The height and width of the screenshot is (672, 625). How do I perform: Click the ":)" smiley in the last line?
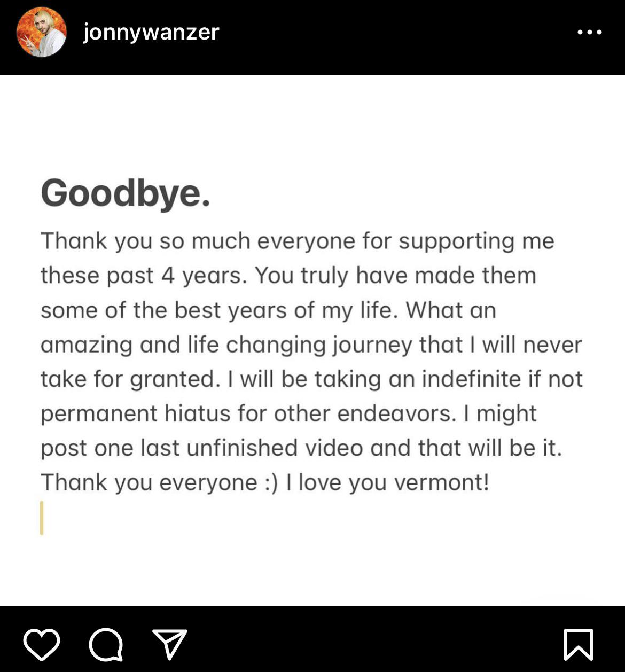[x=271, y=482]
